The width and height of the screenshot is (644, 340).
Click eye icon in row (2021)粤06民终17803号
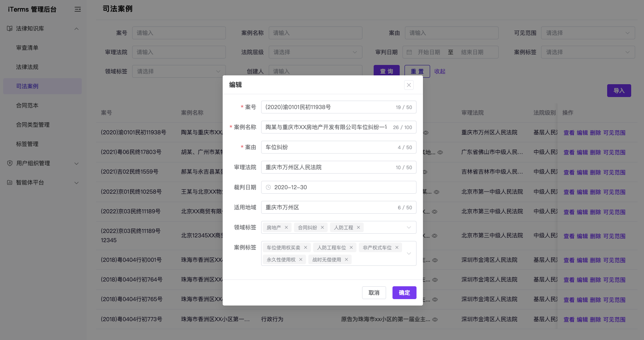(440, 152)
